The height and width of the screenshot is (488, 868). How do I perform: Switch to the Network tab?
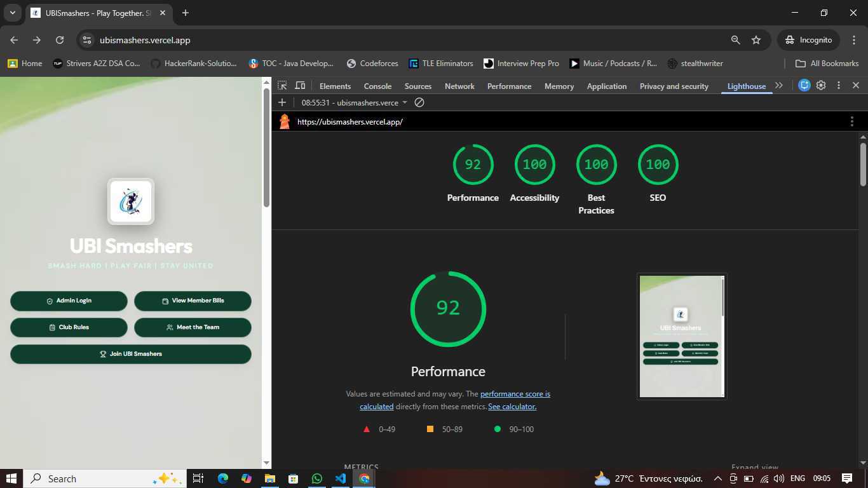[x=459, y=86]
